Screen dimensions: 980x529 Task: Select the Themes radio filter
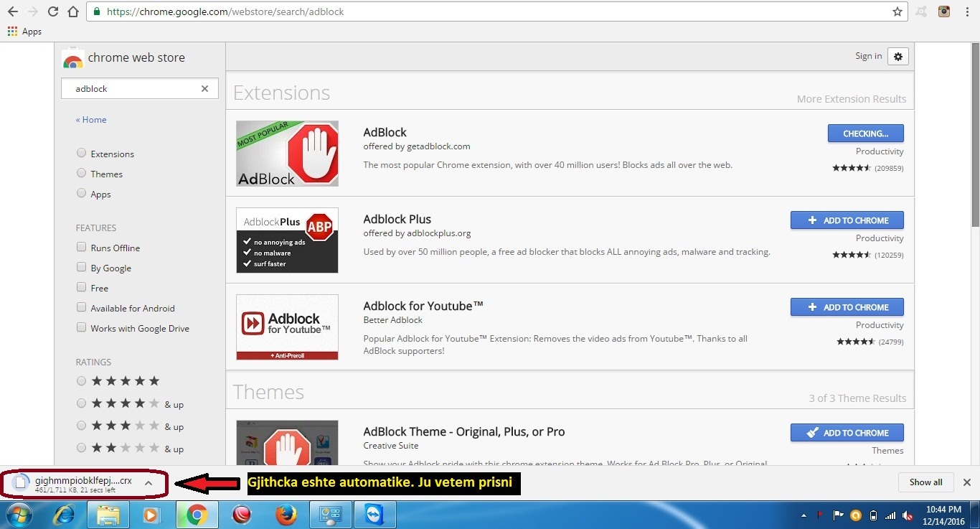(82, 173)
